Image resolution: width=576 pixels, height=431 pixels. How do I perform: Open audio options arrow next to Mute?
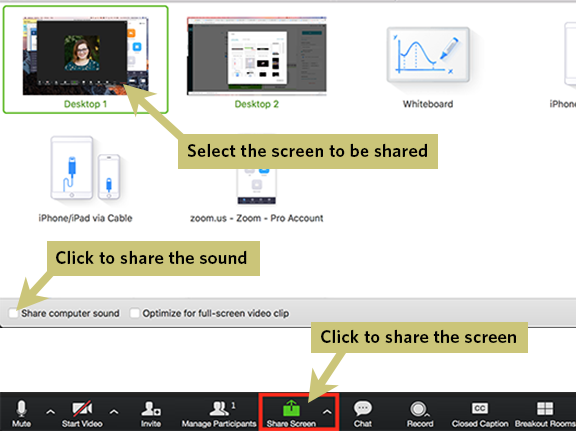(x=50, y=412)
